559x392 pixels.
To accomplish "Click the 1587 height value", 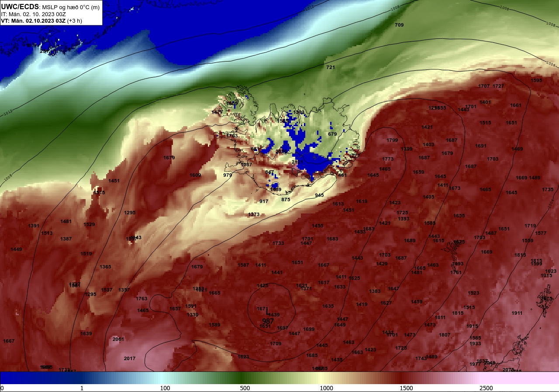I will click(243, 265).
